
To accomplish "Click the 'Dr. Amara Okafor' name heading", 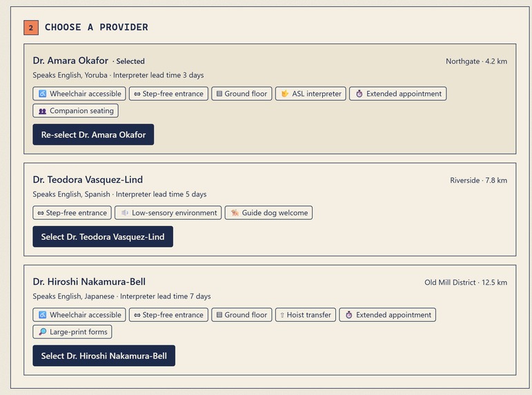I will pyautogui.click(x=70, y=61).
